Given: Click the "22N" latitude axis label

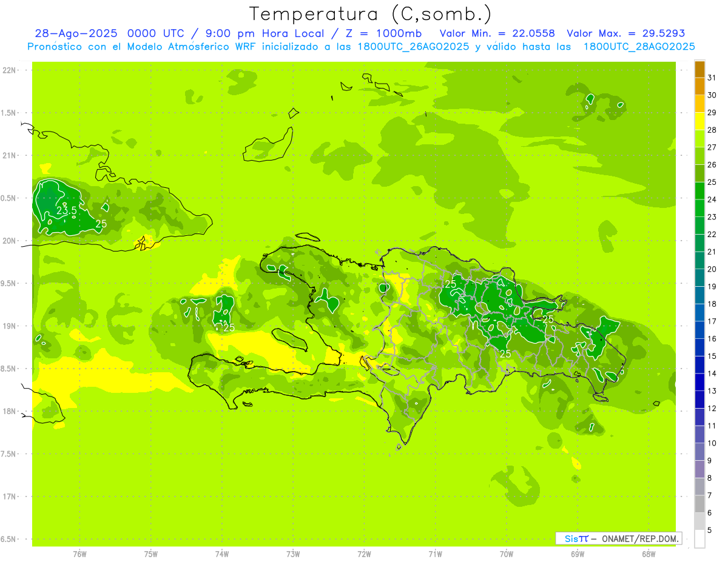Looking at the screenshot, I should (x=8, y=70).
